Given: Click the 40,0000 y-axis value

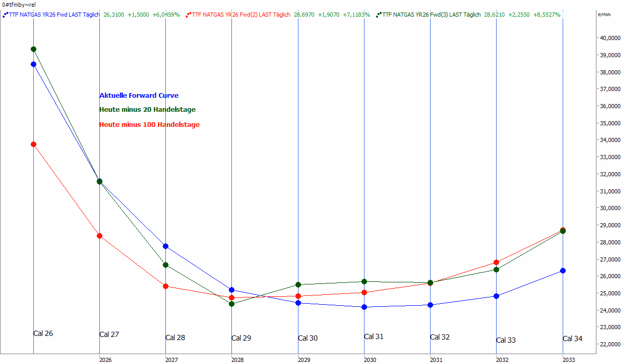Looking at the screenshot, I should click(610, 38).
